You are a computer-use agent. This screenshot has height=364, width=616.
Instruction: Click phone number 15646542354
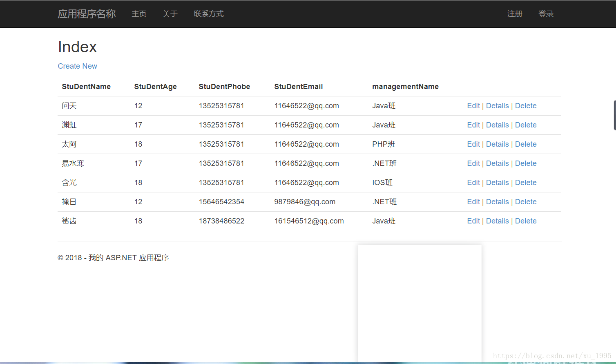(x=221, y=202)
